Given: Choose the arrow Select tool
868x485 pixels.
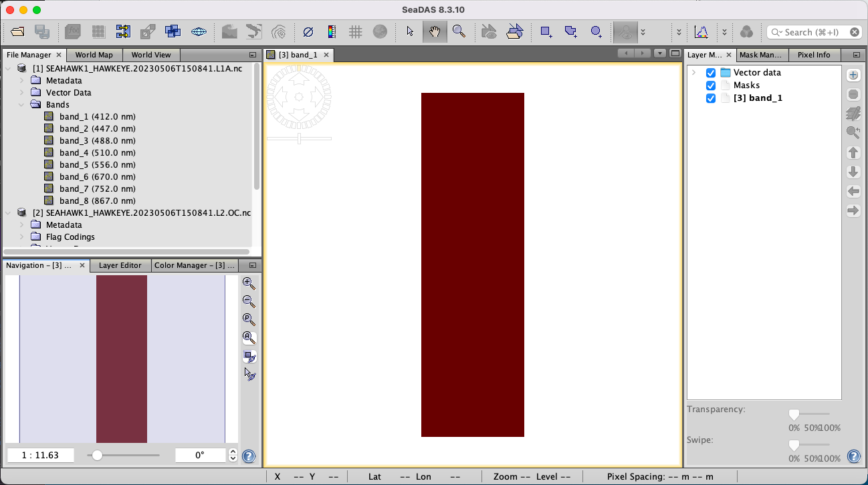Looking at the screenshot, I should [x=410, y=31].
